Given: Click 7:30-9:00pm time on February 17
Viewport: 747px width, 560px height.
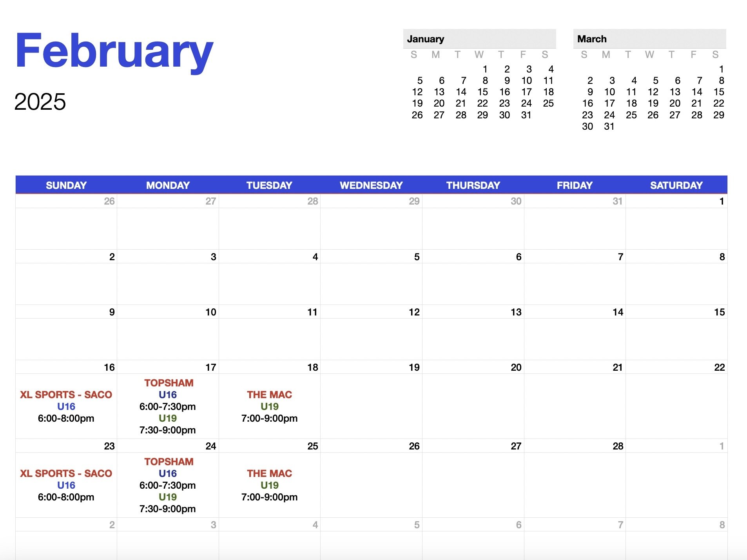Looking at the screenshot, I should click(x=167, y=430).
